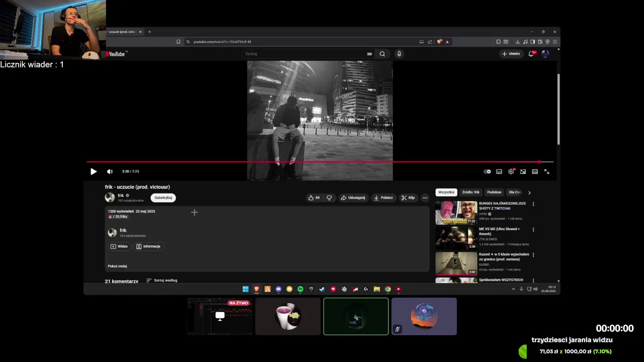Viewport: 644px width, 362px height.
Task: Open the media control music note icon
Action: point(525,42)
